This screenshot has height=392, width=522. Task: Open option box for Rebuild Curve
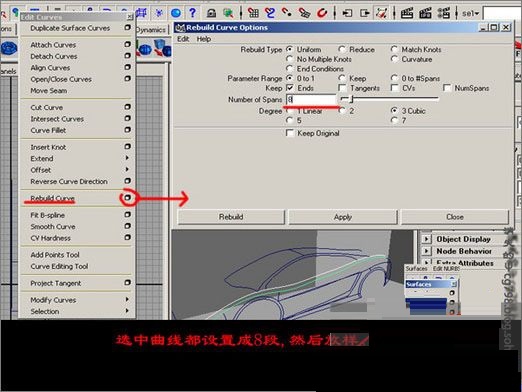[x=127, y=198]
